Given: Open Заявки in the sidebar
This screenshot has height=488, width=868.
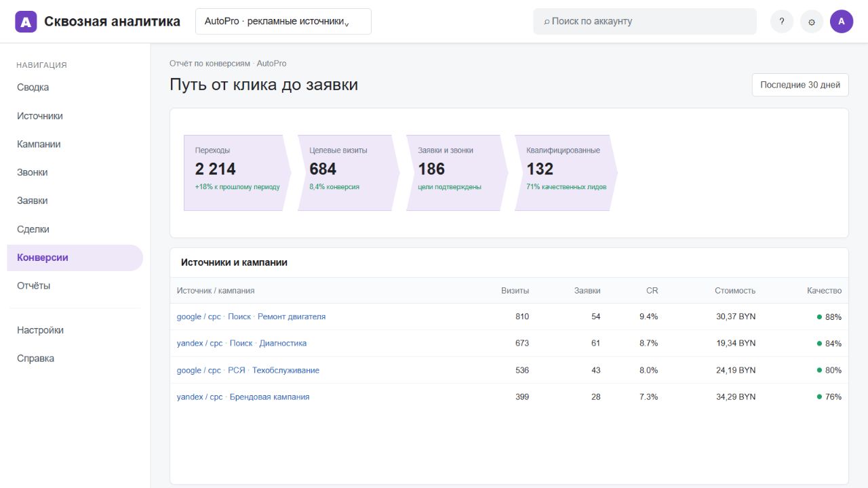Looking at the screenshot, I should (x=75, y=201).
